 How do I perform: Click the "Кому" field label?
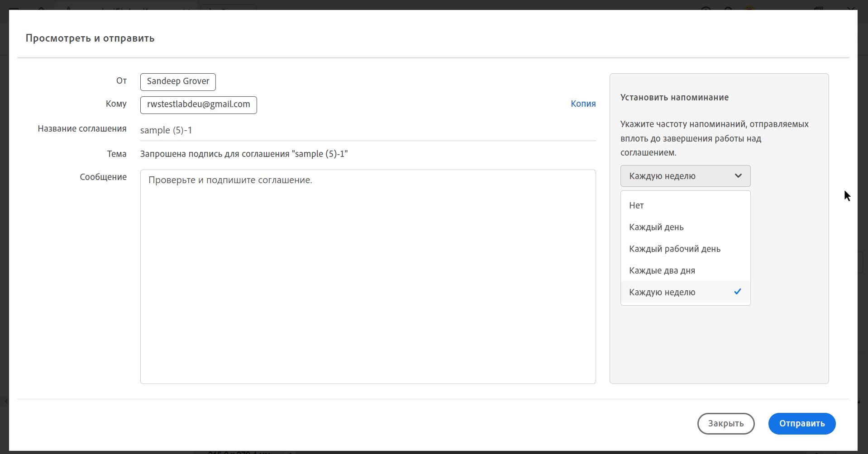(x=116, y=104)
